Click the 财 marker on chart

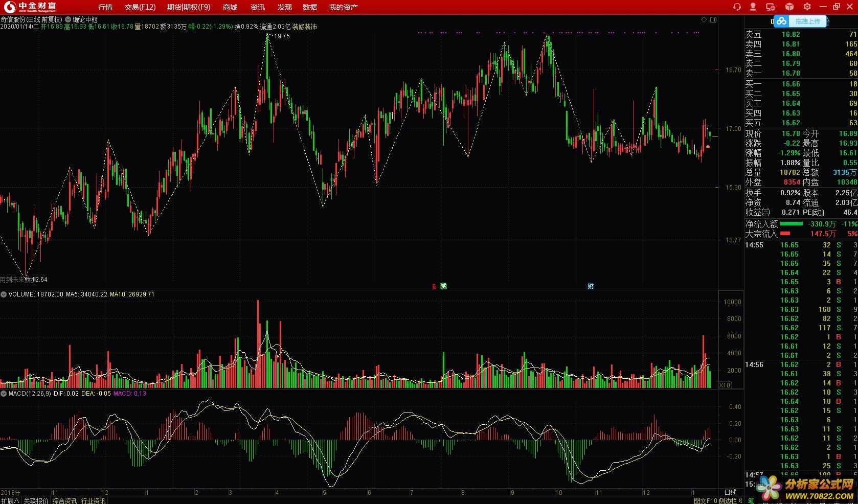pyautogui.click(x=591, y=286)
